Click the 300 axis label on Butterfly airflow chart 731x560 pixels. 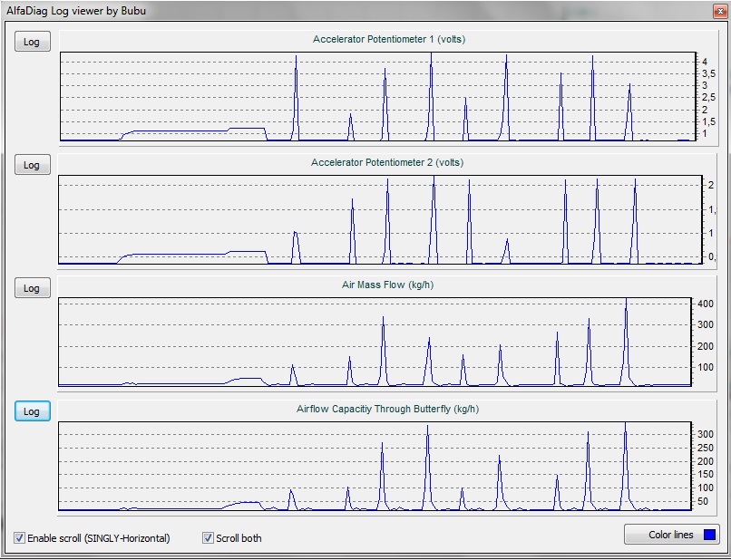point(705,434)
